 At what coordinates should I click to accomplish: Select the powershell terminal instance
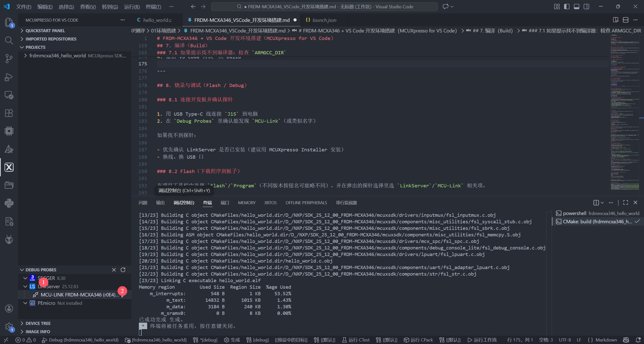[597, 213]
